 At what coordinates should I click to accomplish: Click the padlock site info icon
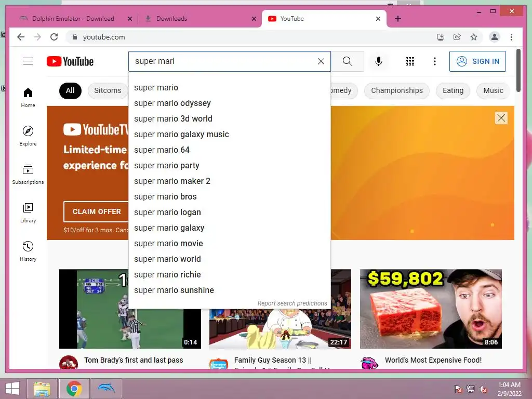coord(75,37)
